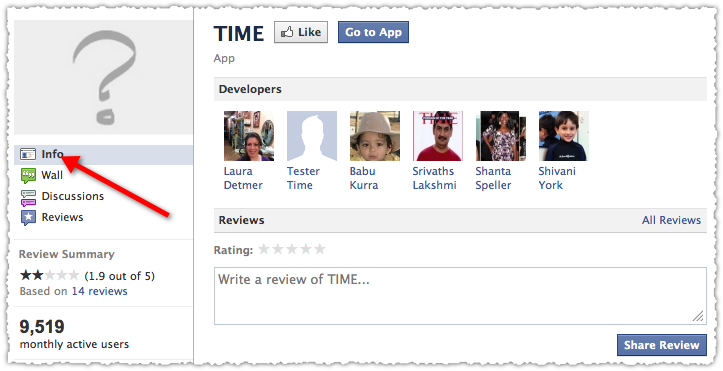The width and height of the screenshot is (723, 371).
Task: Click the Share Review button
Action: coord(662,345)
